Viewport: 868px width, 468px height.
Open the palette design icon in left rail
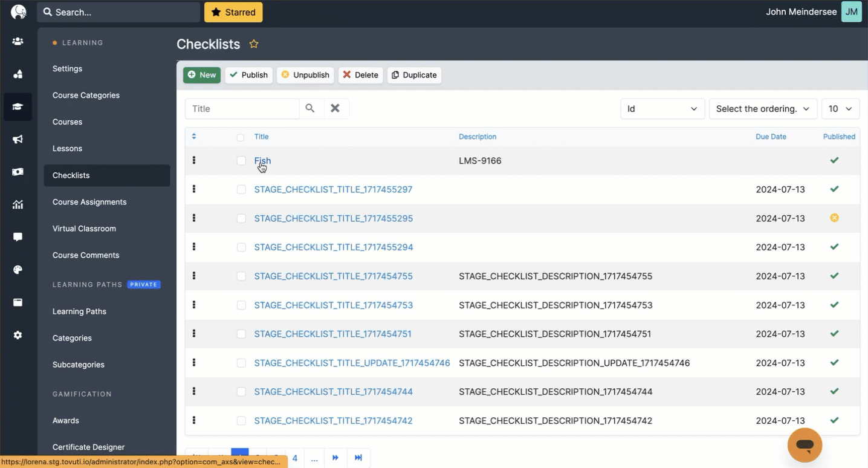coord(18,270)
